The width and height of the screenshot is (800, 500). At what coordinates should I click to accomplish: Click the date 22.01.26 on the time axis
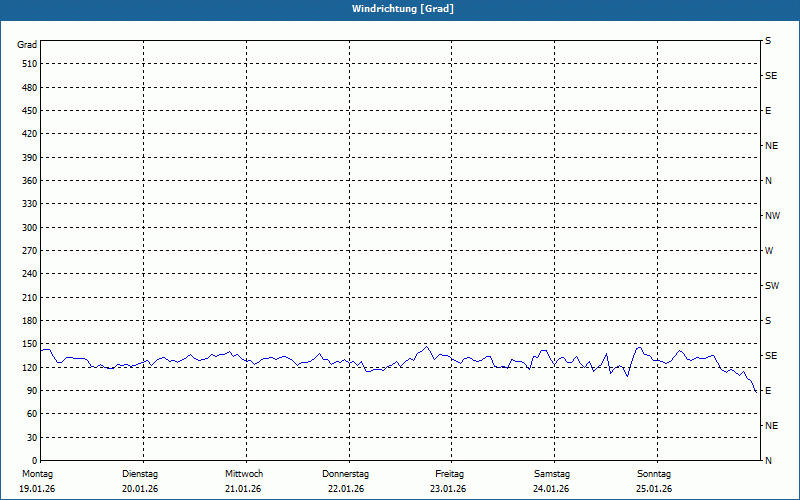pos(346,489)
